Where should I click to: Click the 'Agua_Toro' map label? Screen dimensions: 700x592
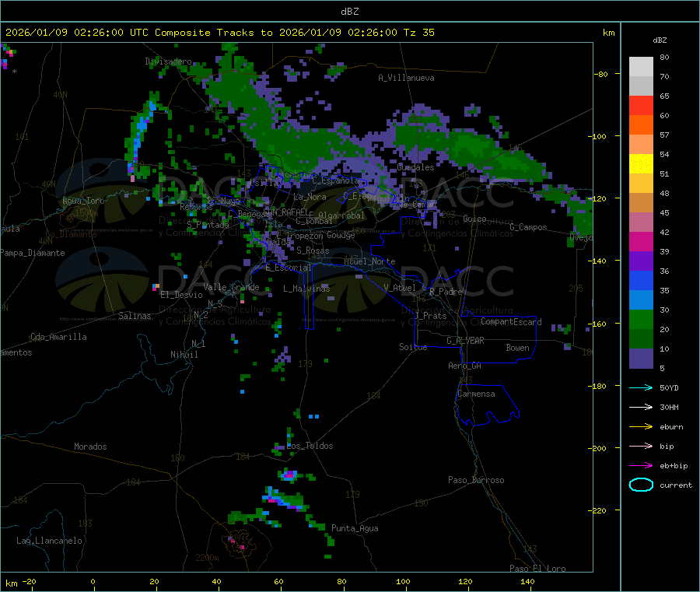coord(83,201)
